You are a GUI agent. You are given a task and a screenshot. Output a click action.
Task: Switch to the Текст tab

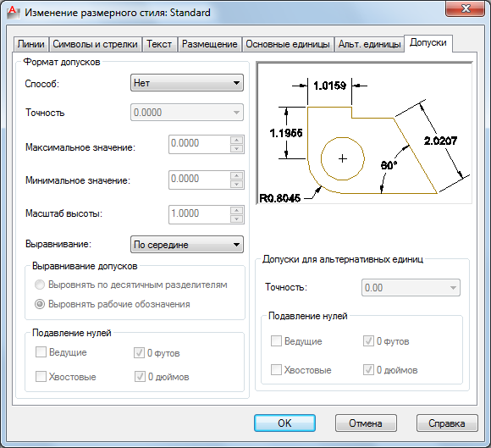click(x=159, y=44)
